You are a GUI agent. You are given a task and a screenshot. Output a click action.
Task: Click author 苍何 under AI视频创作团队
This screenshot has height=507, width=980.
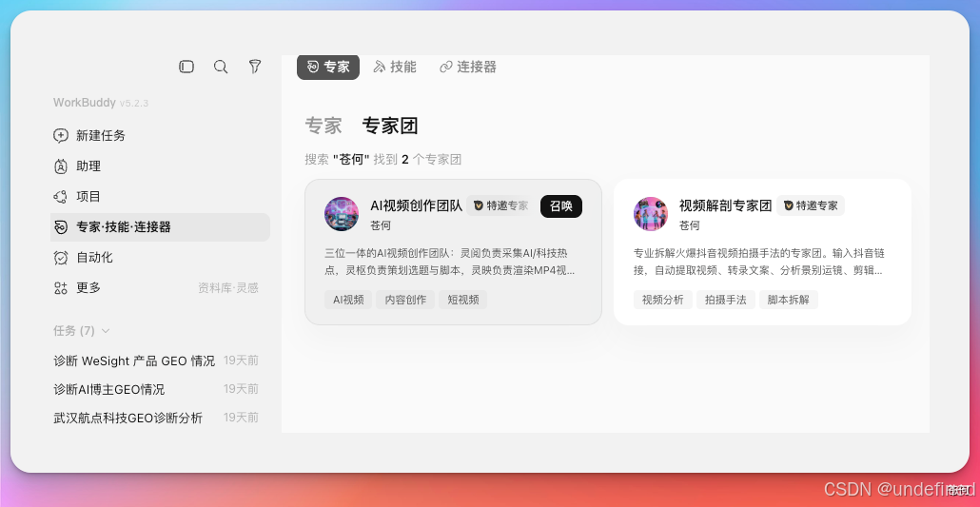click(x=381, y=225)
